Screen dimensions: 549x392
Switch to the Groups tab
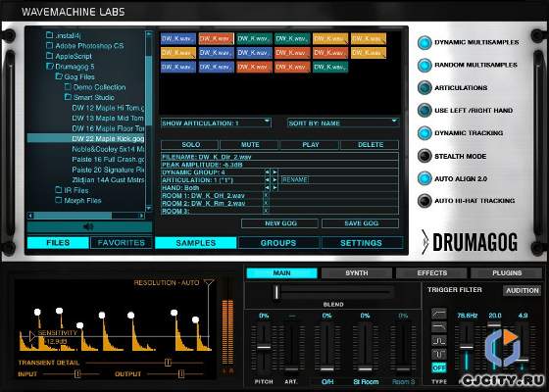278,243
